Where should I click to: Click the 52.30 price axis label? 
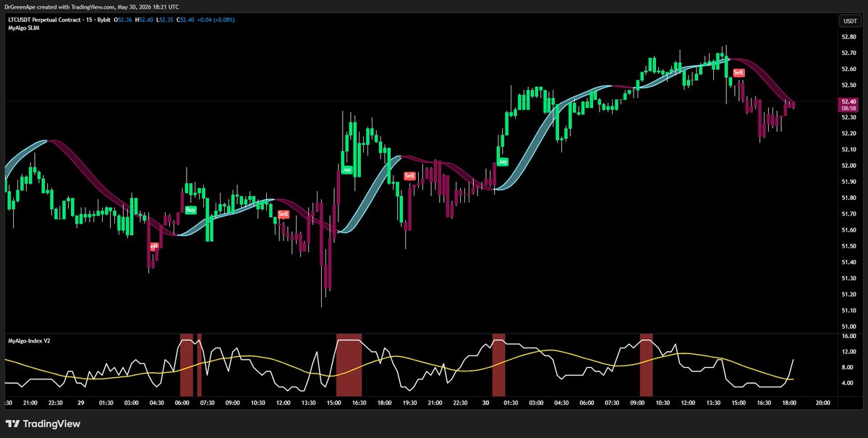pos(849,117)
